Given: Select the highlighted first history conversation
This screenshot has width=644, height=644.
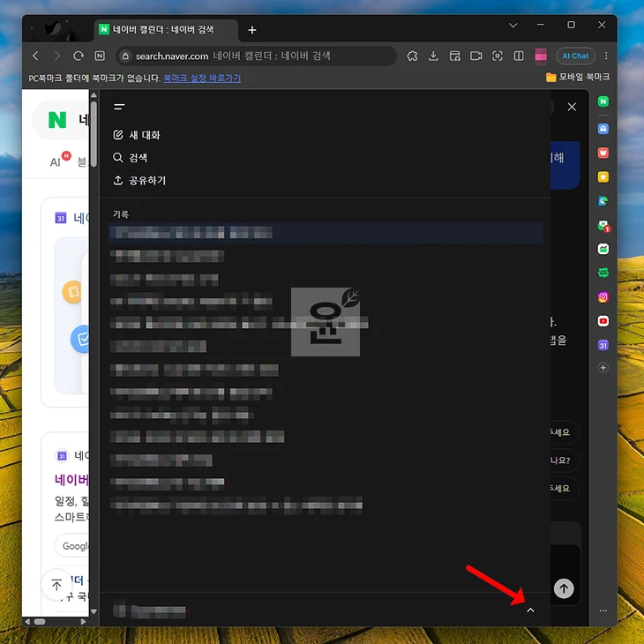Looking at the screenshot, I should click(x=325, y=233).
